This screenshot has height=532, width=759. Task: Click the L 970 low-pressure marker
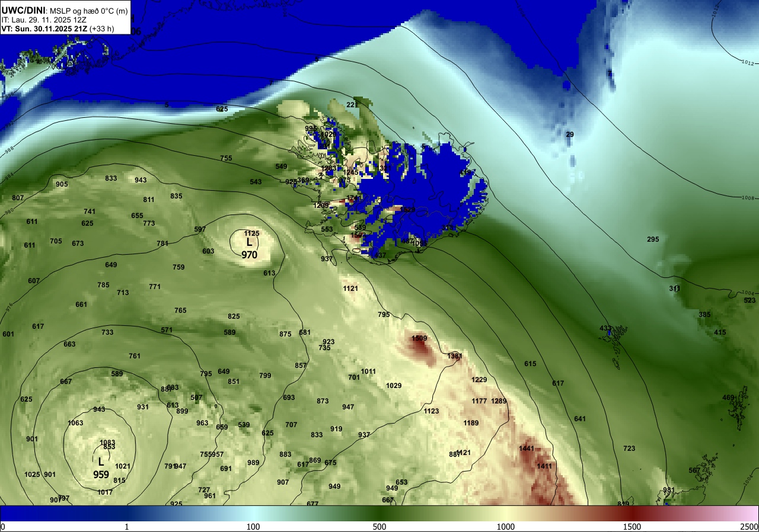click(x=249, y=248)
